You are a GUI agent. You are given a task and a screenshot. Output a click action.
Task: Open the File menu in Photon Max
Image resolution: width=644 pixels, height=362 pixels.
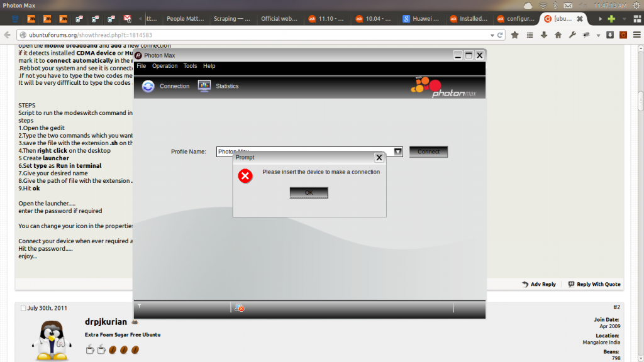point(142,65)
